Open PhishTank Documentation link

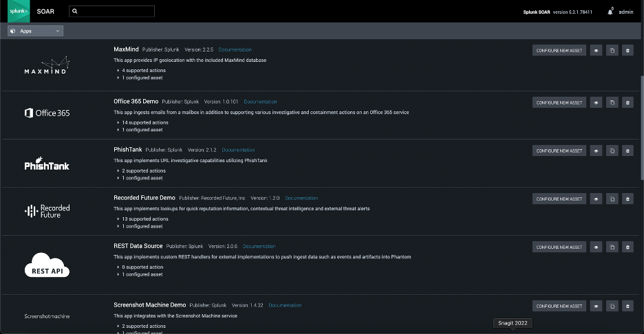[x=238, y=150]
